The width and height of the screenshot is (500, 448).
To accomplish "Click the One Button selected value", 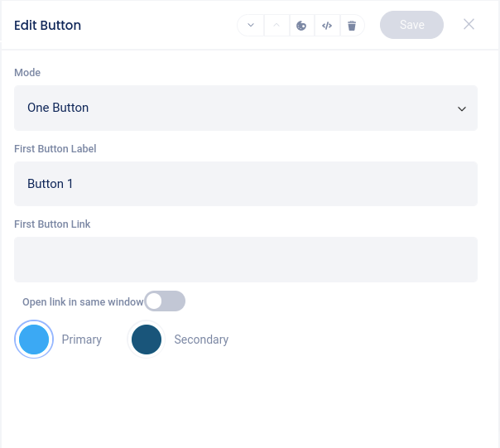I will [58, 108].
